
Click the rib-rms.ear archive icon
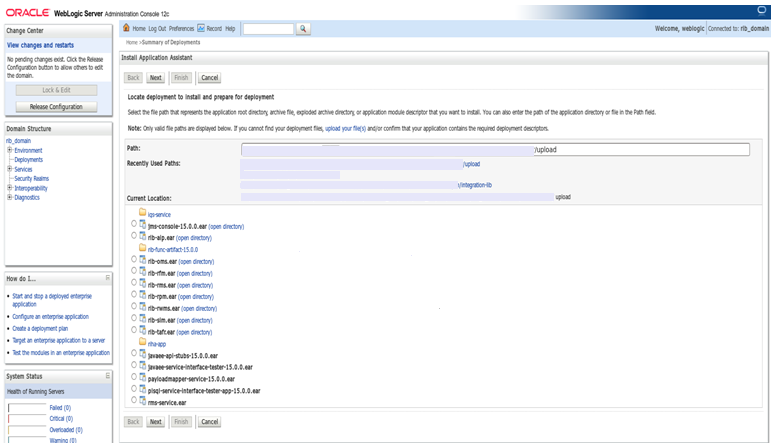tap(143, 283)
